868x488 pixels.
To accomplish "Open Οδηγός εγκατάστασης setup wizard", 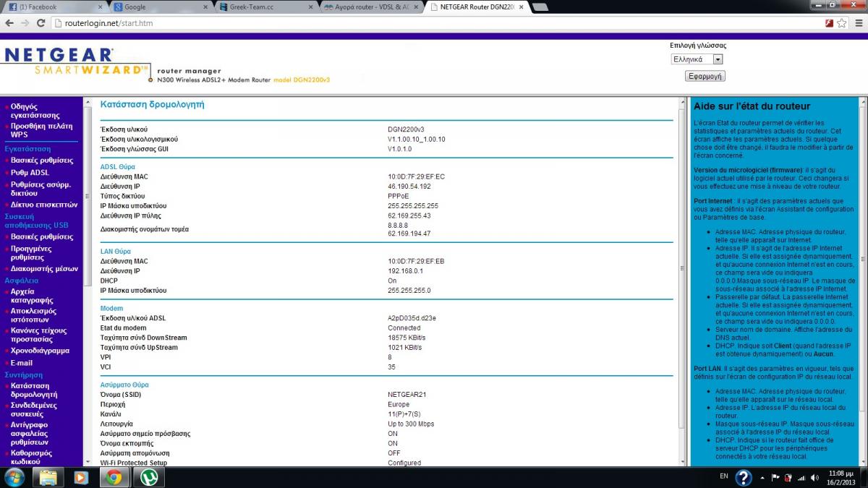I will 35,111.
